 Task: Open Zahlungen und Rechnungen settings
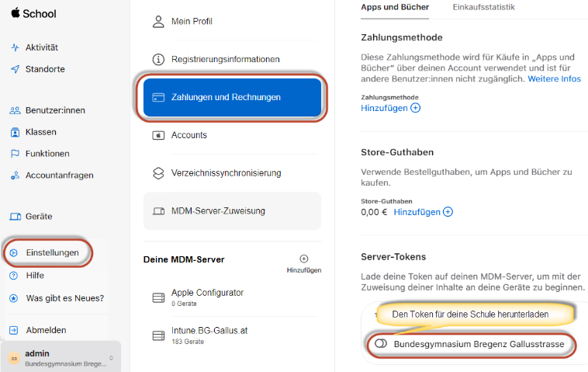coord(231,97)
